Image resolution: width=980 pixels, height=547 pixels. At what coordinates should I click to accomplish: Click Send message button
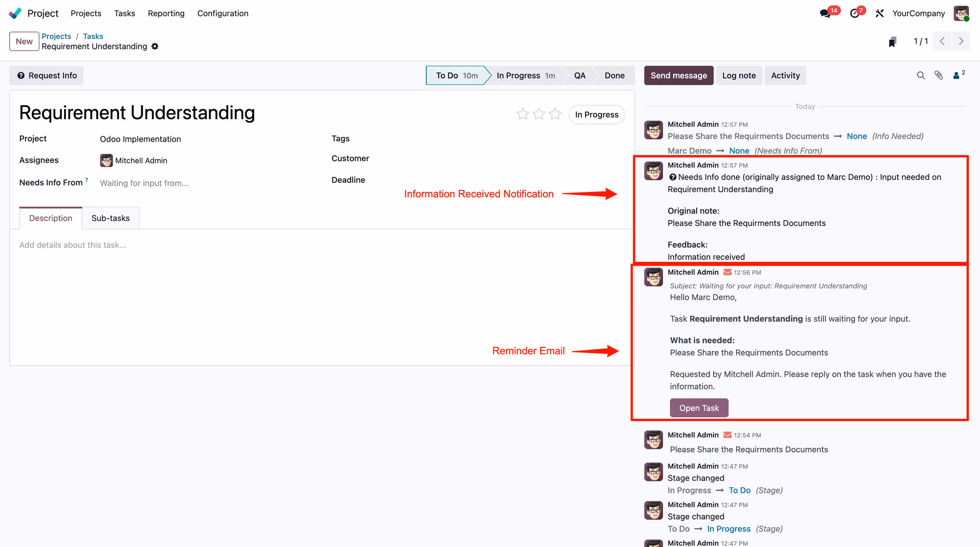tap(679, 76)
